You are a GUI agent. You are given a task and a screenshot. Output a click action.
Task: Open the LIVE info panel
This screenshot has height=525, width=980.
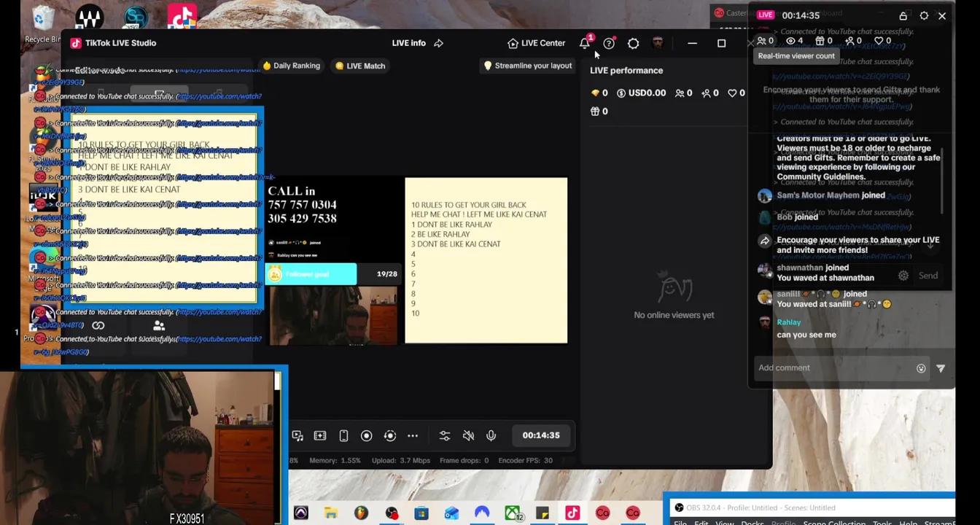(408, 43)
